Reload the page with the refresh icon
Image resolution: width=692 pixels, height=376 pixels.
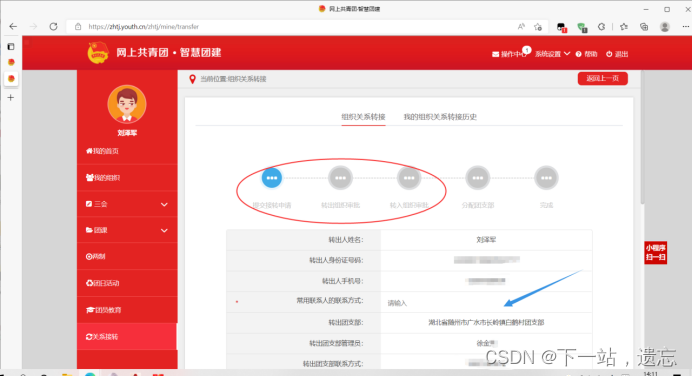[53, 26]
